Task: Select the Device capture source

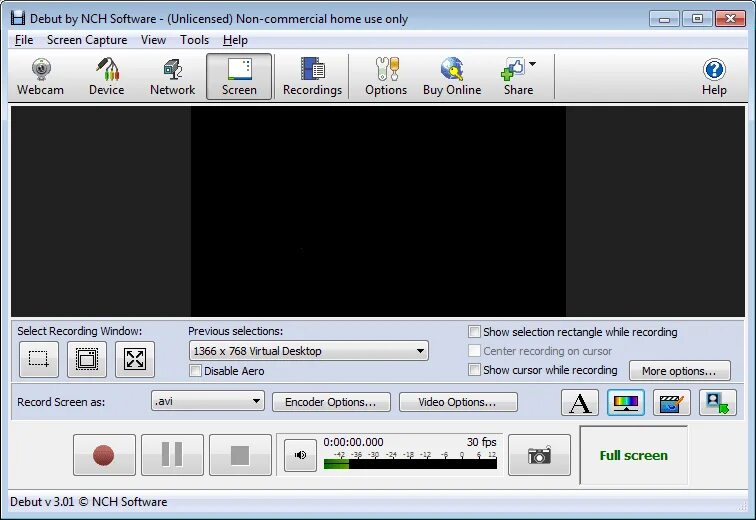Action: pyautogui.click(x=107, y=77)
